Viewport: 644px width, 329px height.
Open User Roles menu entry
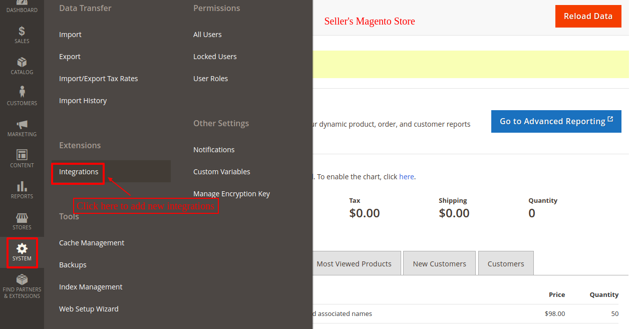point(210,79)
